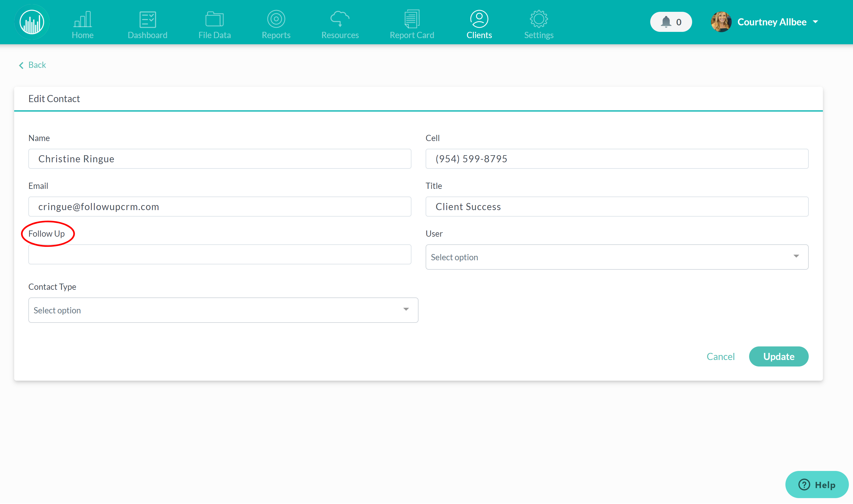Click into the Email field

click(x=220, y=207)
